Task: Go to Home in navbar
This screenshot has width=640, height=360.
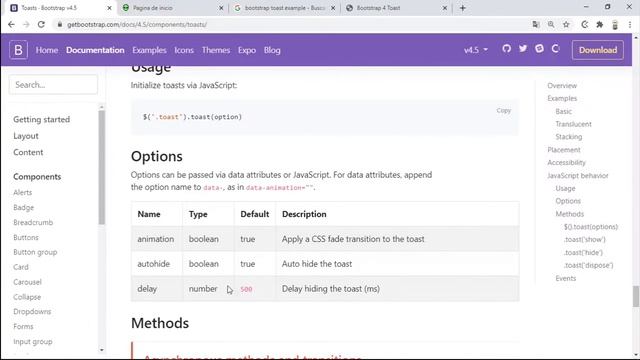Action: pyautogui.click(x=47, y=50)
